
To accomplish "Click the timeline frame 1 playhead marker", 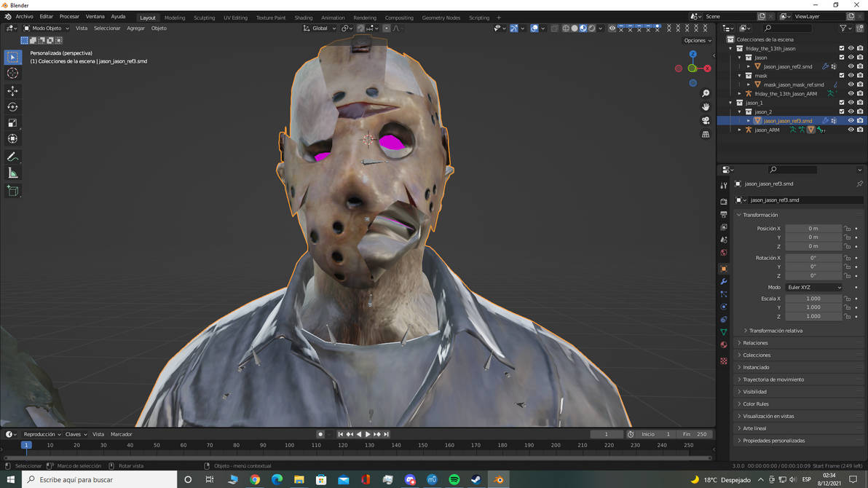I will coord(26,445).
